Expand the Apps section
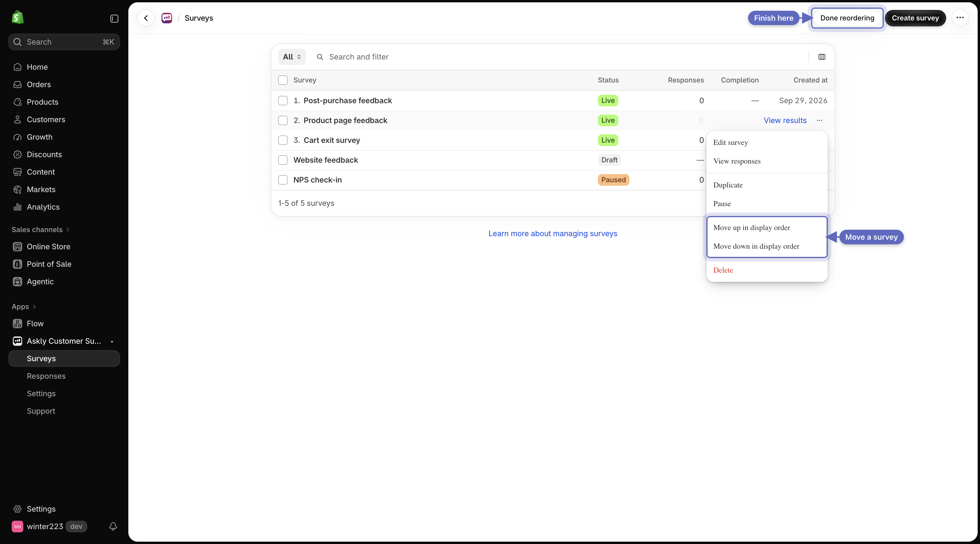The width and height of the screenshot is (980, 544). tap(24, 306)
